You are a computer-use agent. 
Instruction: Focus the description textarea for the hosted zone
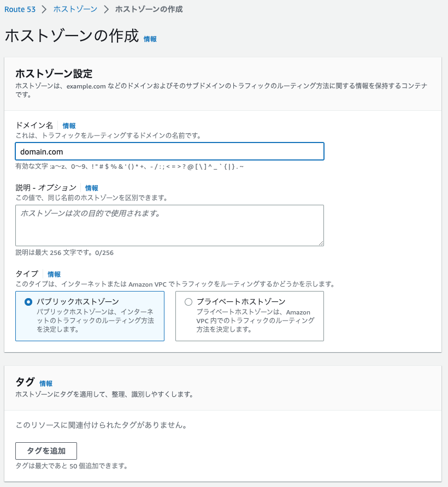[x=170, y=225]
